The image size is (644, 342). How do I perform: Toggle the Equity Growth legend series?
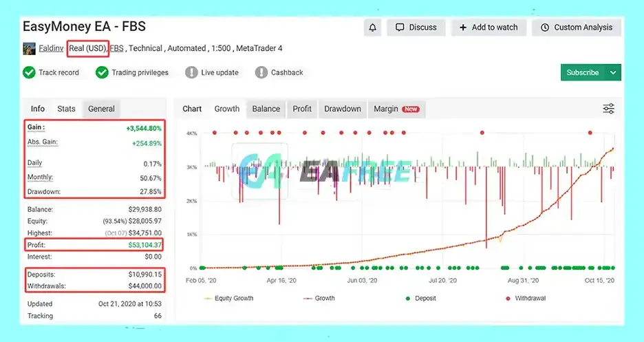coord(228,299)
